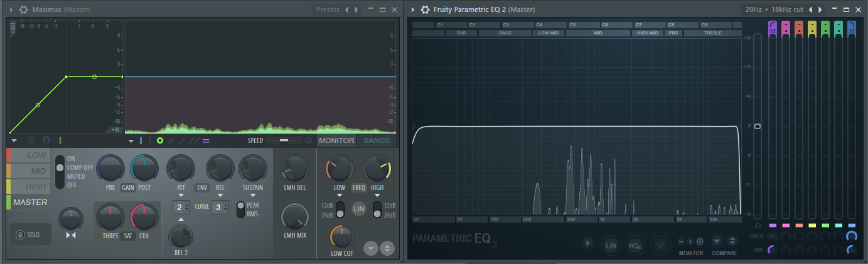Click the purple band 1 BW knob
The width and height of the screenshot is (868, 264).
pyautogui.click(x=773, y=250)
